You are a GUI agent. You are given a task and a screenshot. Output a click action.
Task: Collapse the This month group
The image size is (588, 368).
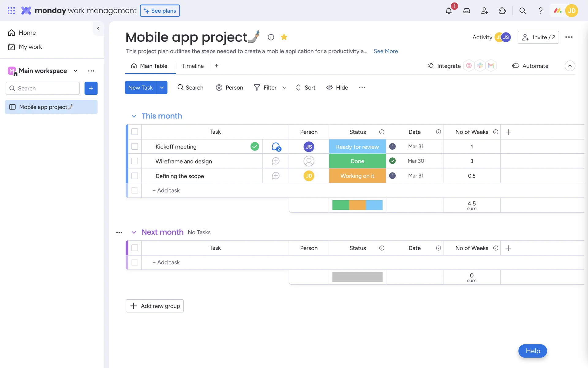(134, 116)
